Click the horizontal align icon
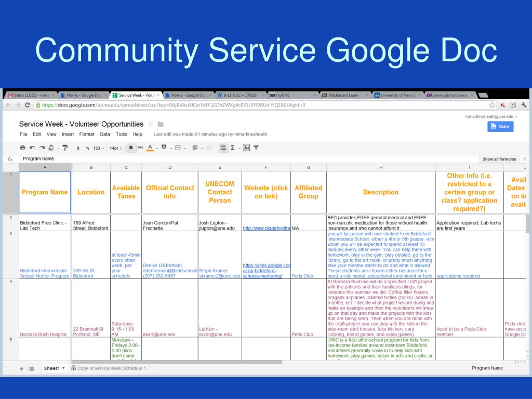The width and height of the screenshot is (532, 399). click(195, 147)
